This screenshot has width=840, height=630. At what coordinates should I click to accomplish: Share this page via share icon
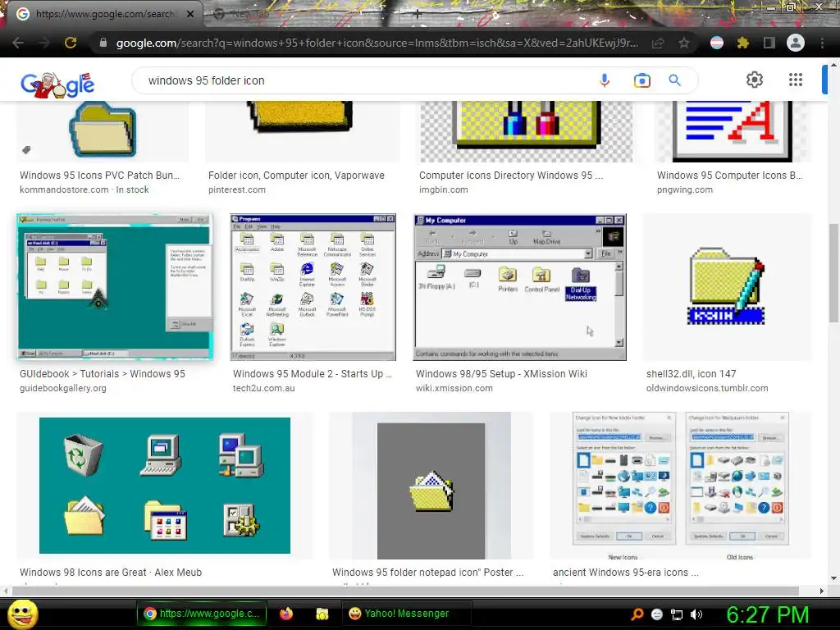658,43
